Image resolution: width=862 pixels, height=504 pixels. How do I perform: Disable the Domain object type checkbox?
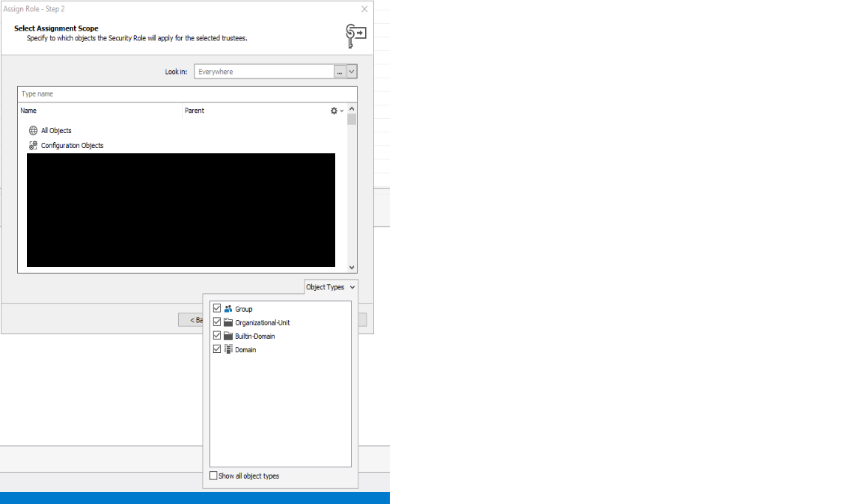coord(217,349)
